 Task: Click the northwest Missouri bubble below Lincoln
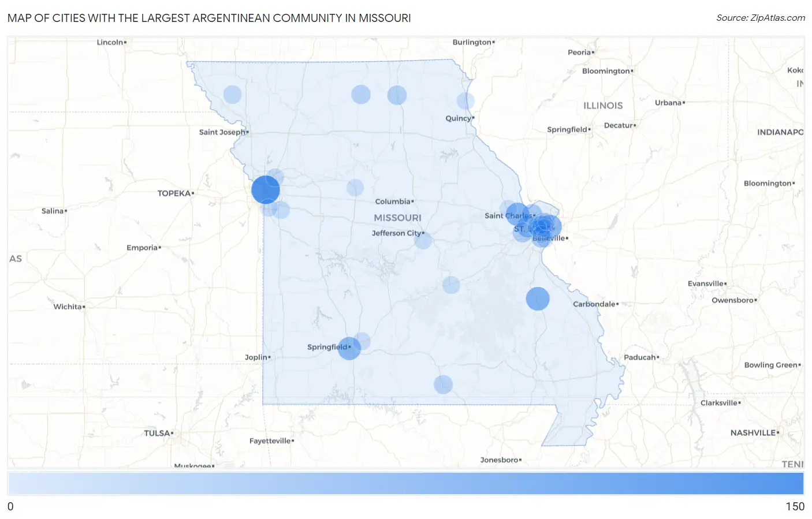[232, 94]
